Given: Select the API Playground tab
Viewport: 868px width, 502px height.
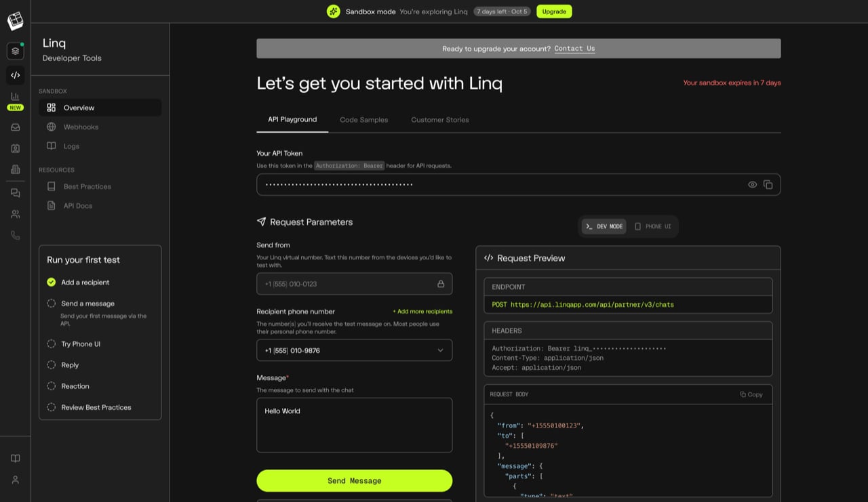Looking at the screenshot, I should [292, 120].
